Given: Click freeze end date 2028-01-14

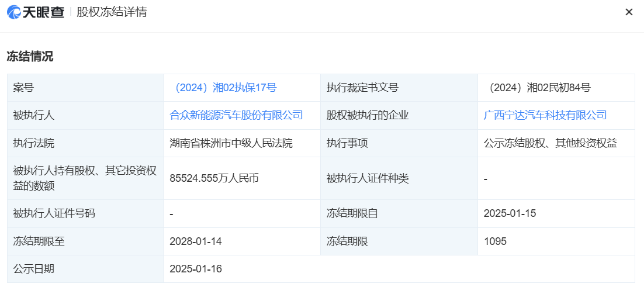Looking at the screenshot, I should coord(196,241).
